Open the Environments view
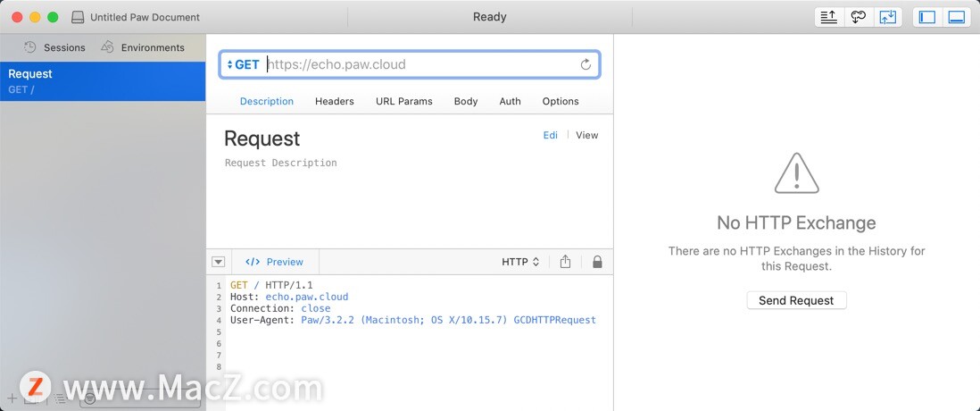The height and width of the screenshot is (411, 980). point(143,47)
